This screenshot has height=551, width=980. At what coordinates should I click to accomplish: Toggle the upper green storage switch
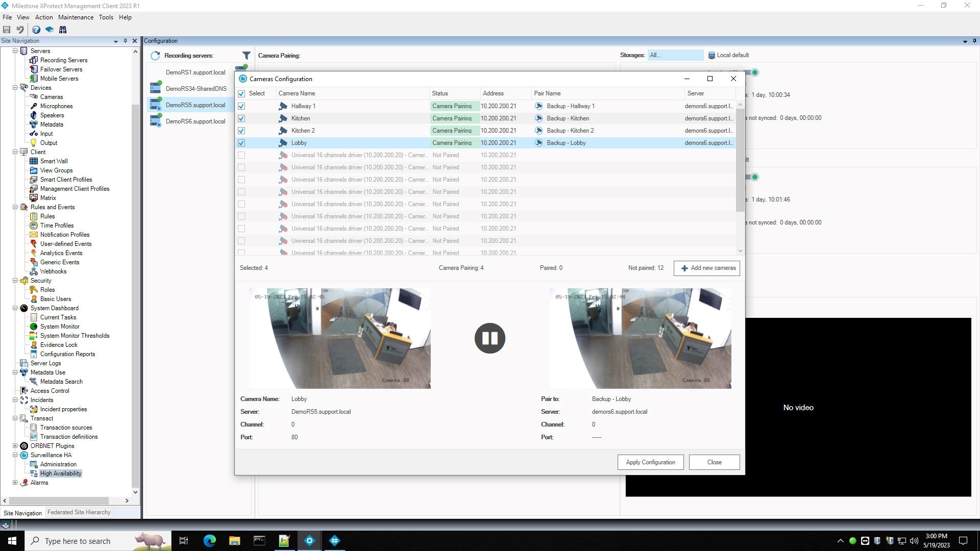coord(752,72)
